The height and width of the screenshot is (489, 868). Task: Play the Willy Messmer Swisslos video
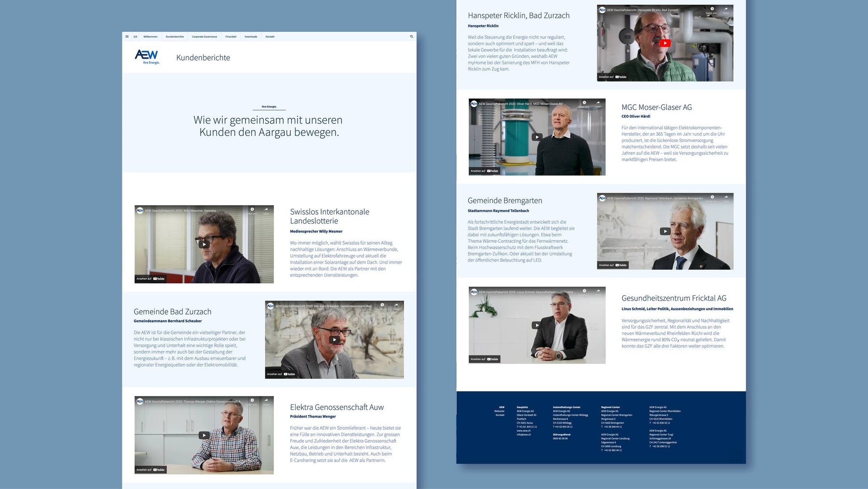(204, 244)
